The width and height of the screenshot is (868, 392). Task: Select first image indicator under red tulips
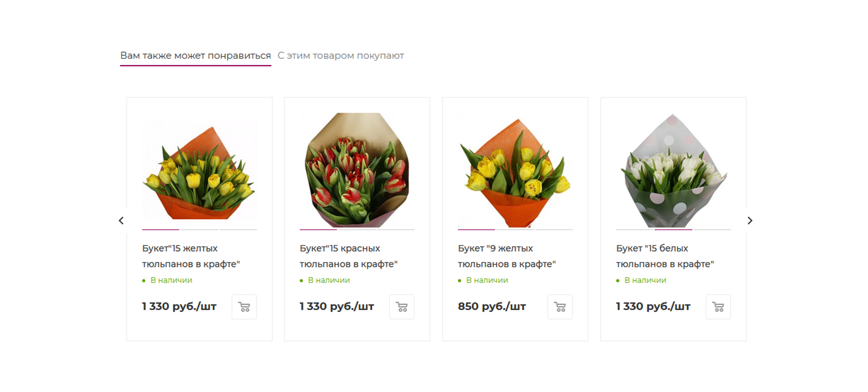coord(318,230)
